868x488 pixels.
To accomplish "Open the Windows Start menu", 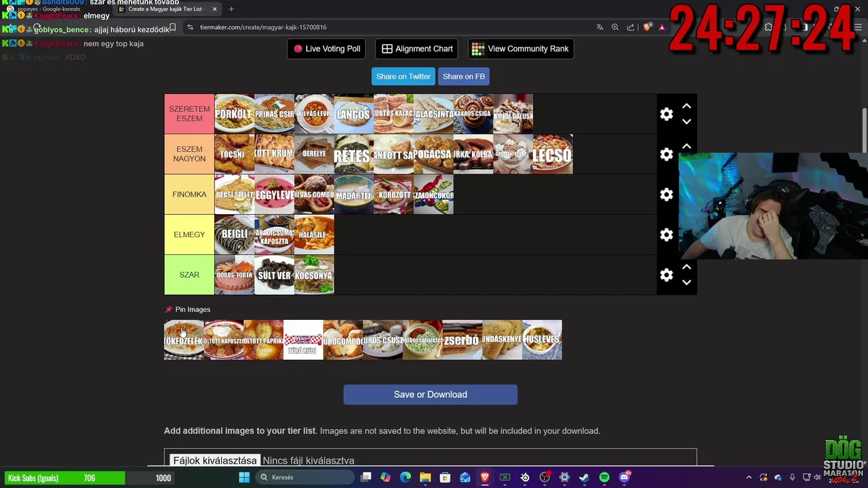I will pos(244,477).
